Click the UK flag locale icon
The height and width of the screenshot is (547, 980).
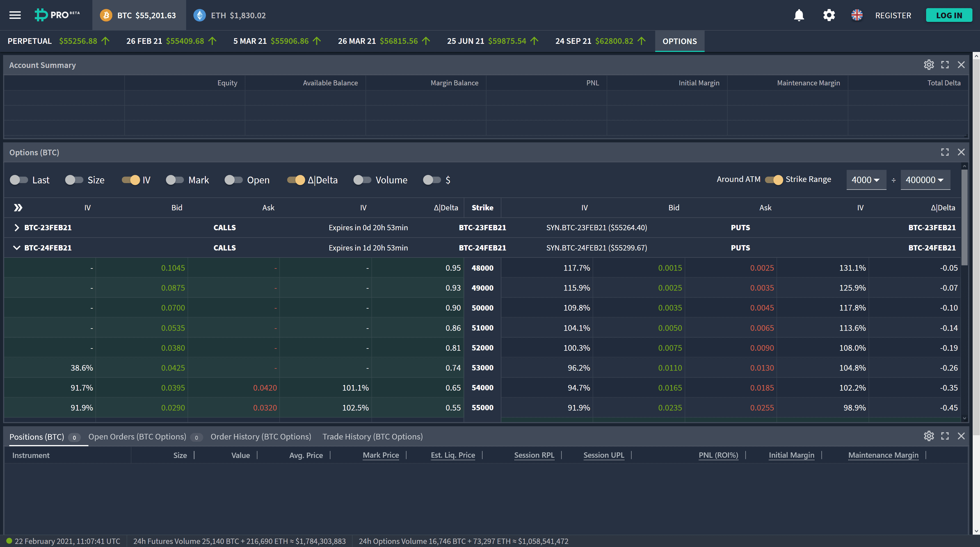coord(857,15)
